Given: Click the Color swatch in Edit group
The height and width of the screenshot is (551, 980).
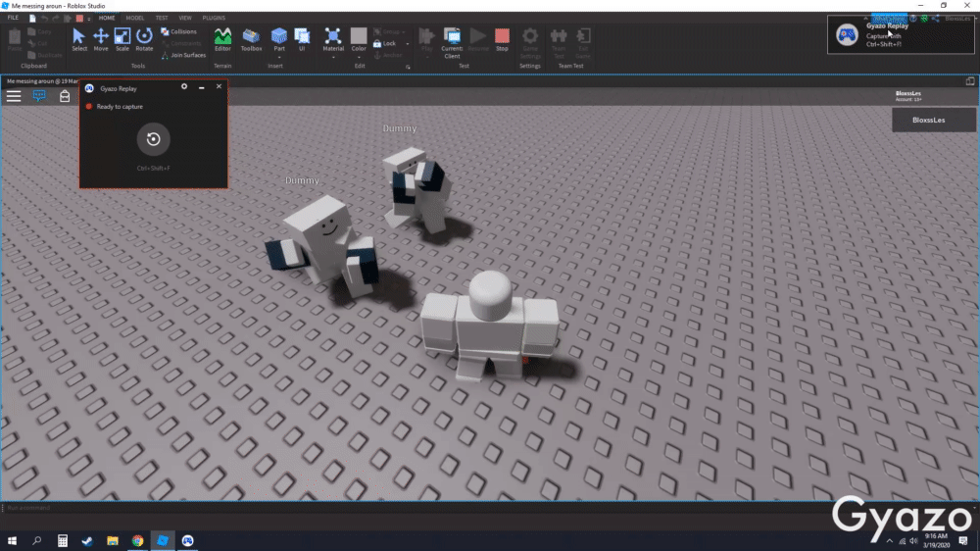Looking at the screenshot, I should point(359,36).
